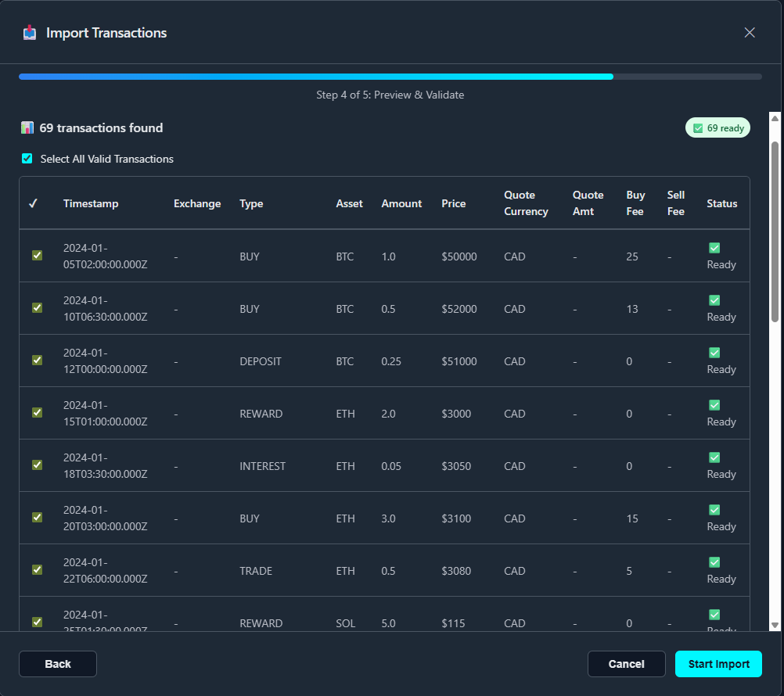
Task: Uncheck the BTC DEPOSIT row checkbox
Action: coord(37,361)
